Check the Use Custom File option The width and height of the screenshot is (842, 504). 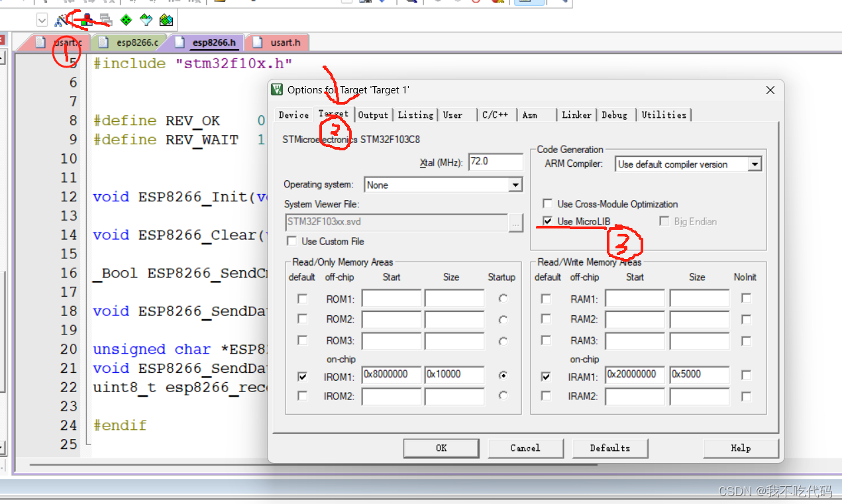291,241
